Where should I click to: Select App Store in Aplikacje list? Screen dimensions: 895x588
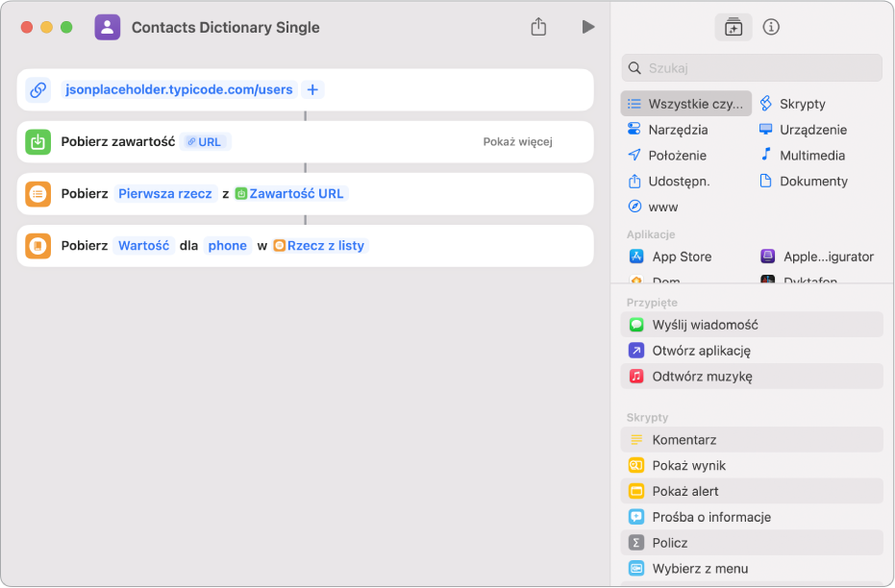click(681, 257)
